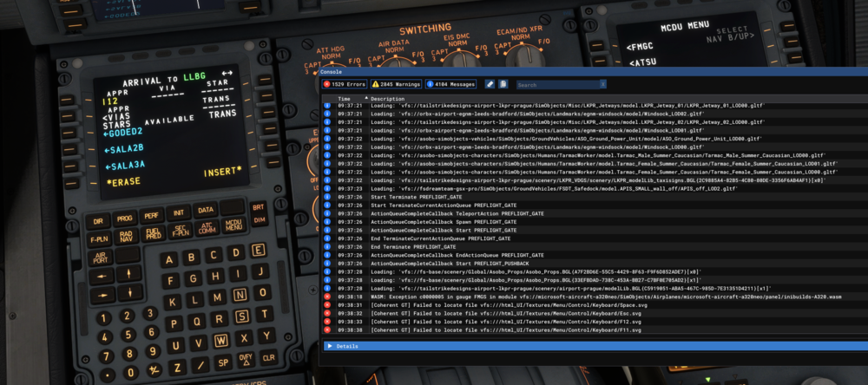Sort log by the Time column header

tap(344, 99)
